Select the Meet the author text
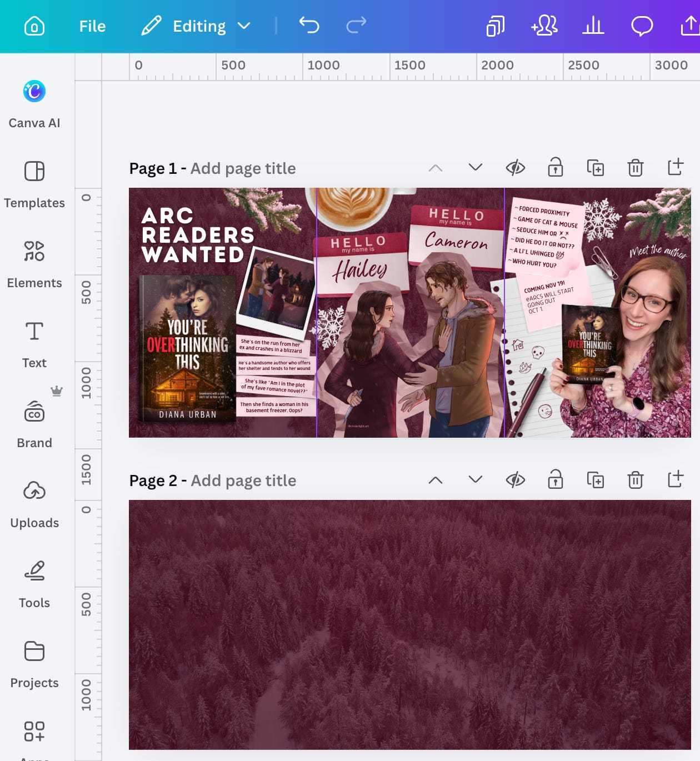This screenshot has height=761, width=700. 659,251
